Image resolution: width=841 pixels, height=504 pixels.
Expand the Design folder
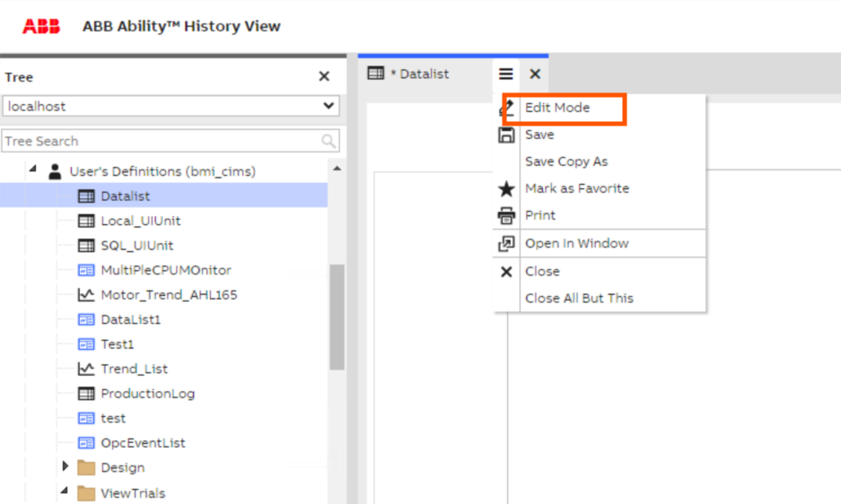[x=66, y=466]
